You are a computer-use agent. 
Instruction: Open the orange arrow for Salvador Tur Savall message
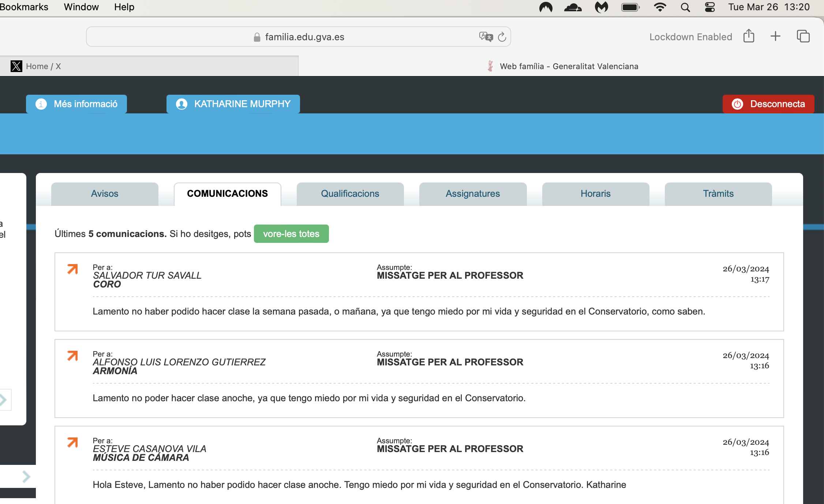(72, 269)
